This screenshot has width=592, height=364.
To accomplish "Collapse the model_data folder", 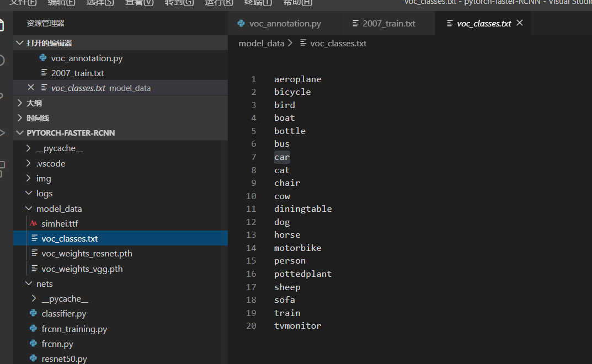I will 29,208.
